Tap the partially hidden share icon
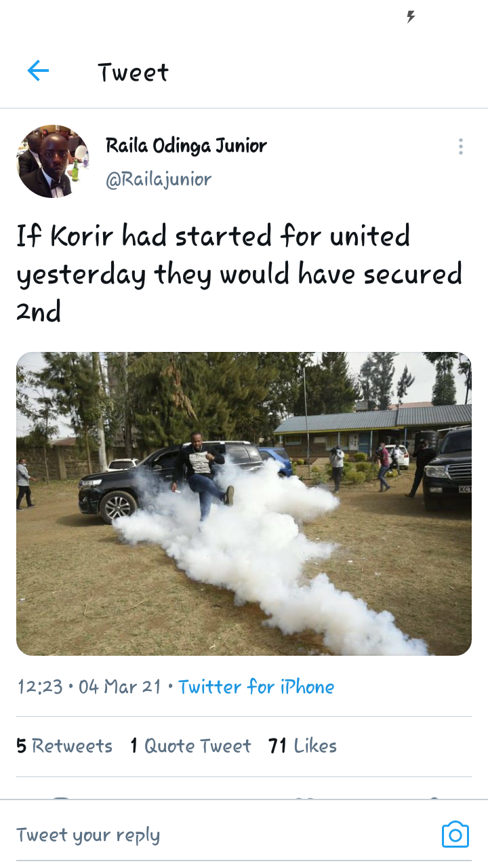This screenshot has width=488, height=868. click(434, 797)
